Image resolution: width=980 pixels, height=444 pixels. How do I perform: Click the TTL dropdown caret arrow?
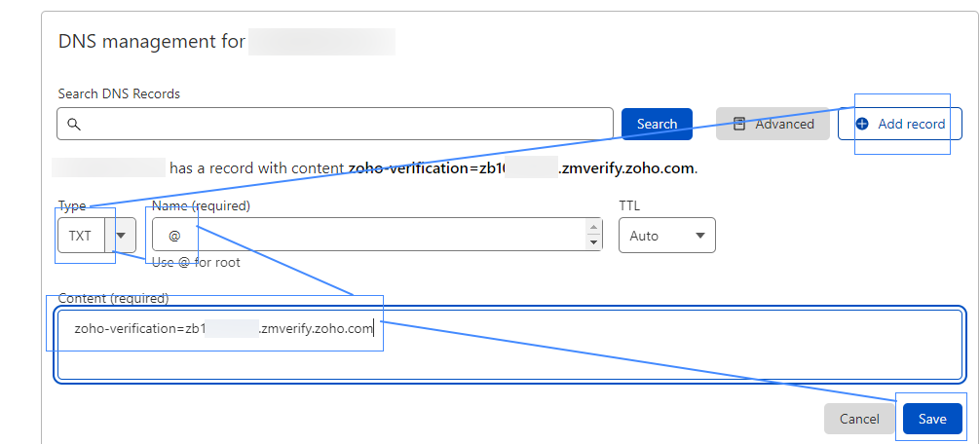coord(700,236)
